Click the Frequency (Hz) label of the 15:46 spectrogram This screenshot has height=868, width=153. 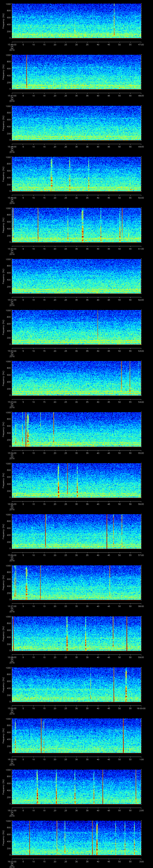pyautogui.click(x=3, y=21)
